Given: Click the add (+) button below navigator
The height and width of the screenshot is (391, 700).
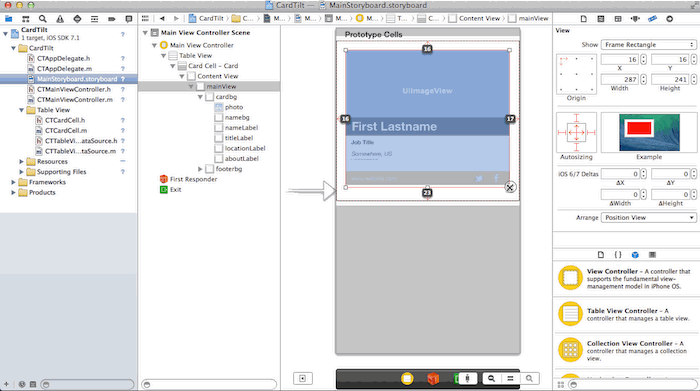Looking at the screenshot, I should [6, 384].
